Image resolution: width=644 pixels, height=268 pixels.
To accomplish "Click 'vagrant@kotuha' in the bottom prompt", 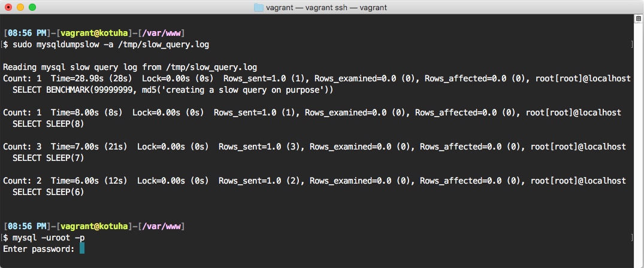I will (x=91, y=226).
